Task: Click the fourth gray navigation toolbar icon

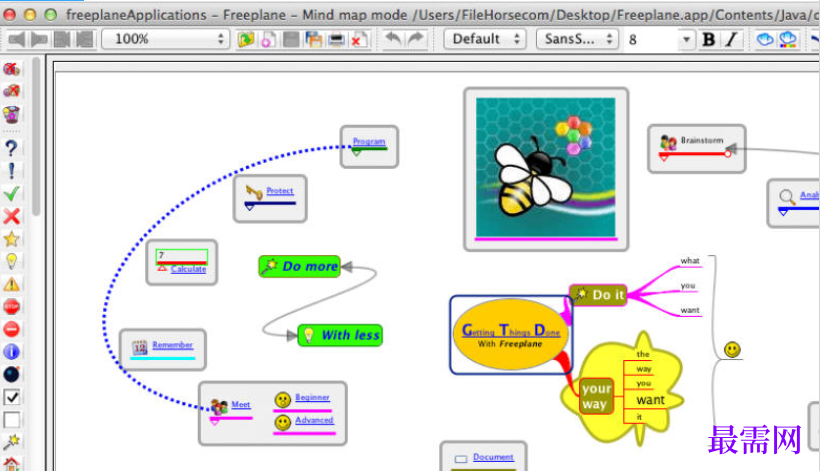Action: 84,39
